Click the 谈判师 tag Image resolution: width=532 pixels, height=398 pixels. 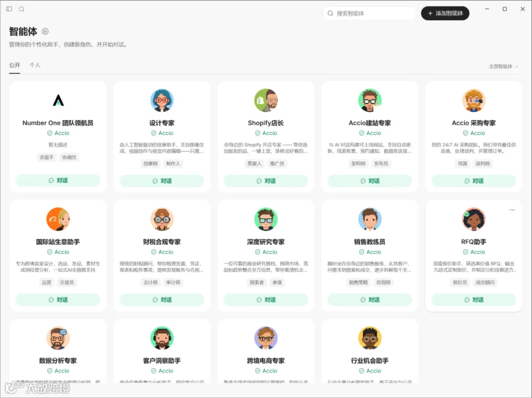coord(483,164)
